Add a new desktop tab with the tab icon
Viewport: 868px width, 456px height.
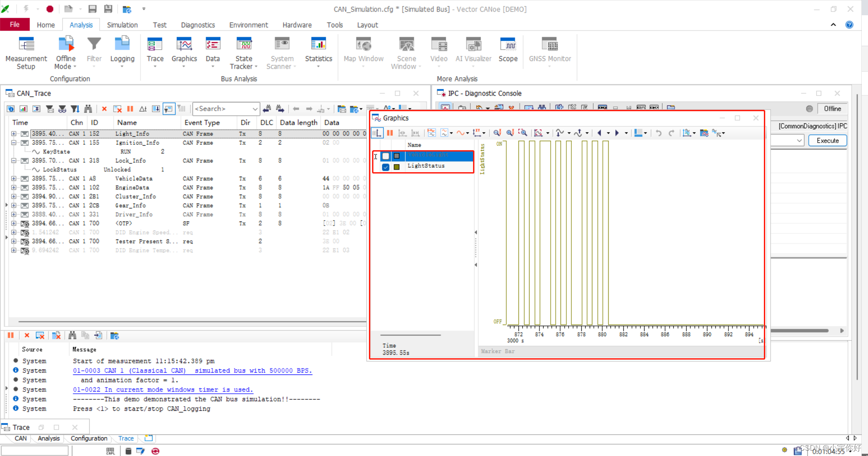149,438
